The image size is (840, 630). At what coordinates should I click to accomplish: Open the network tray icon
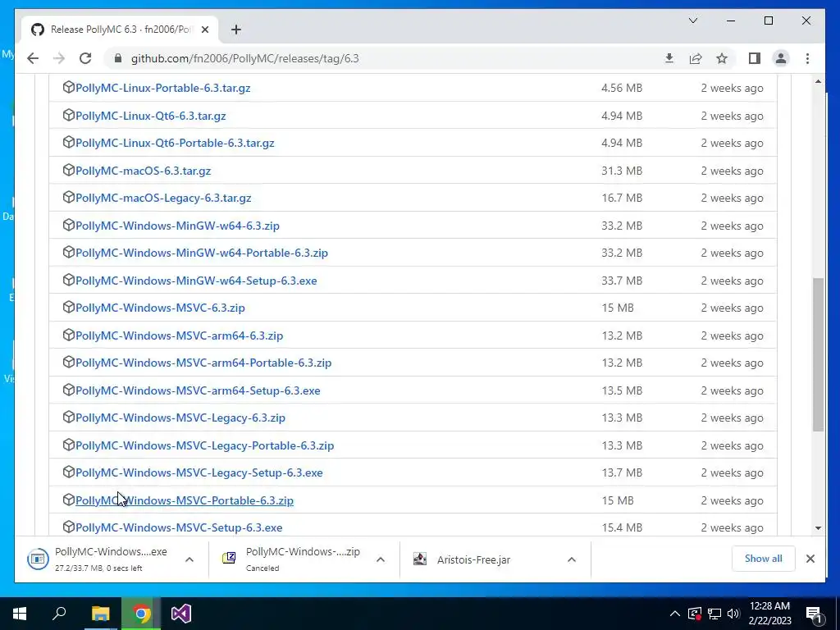(714, 614)
